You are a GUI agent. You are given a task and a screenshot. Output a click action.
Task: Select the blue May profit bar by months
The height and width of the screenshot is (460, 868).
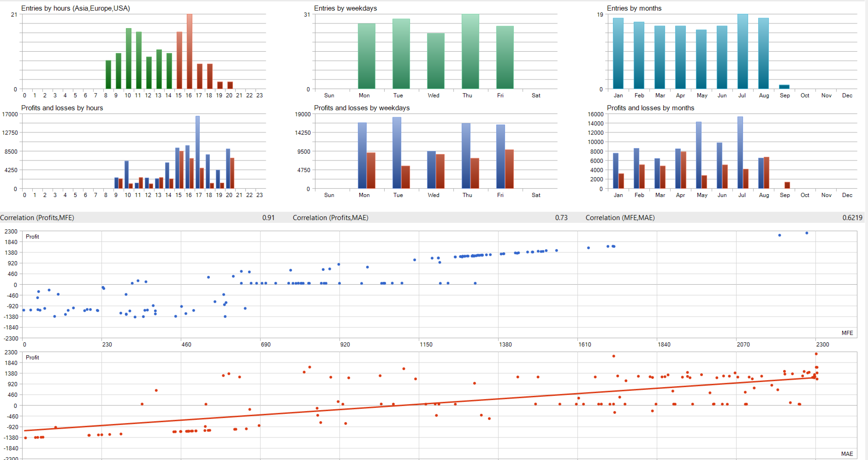click(x=699, y=155)
